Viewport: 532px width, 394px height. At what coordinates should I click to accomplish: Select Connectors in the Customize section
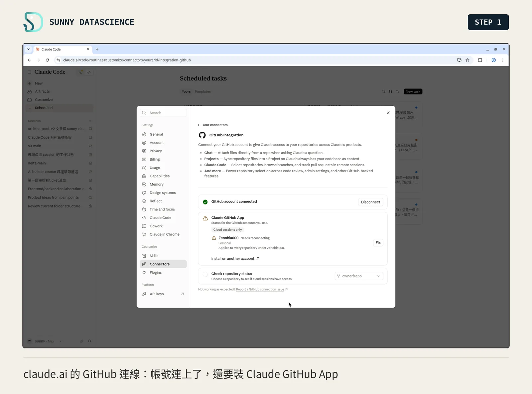point(163,264)
